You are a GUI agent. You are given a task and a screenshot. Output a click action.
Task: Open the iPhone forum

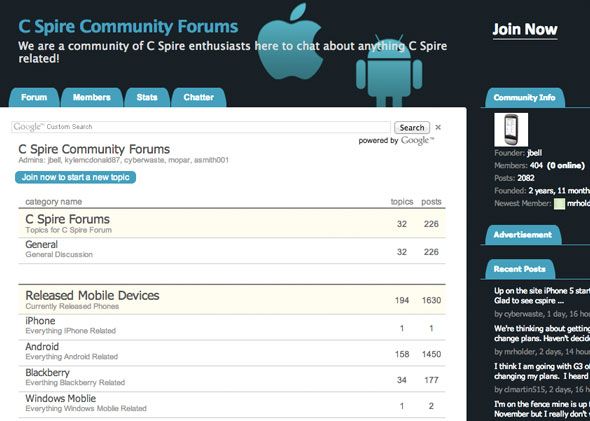click(40, 321)
